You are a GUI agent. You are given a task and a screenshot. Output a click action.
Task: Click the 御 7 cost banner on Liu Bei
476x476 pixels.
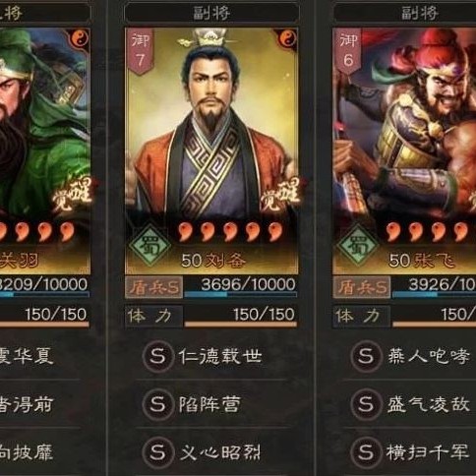coord(141,51)
